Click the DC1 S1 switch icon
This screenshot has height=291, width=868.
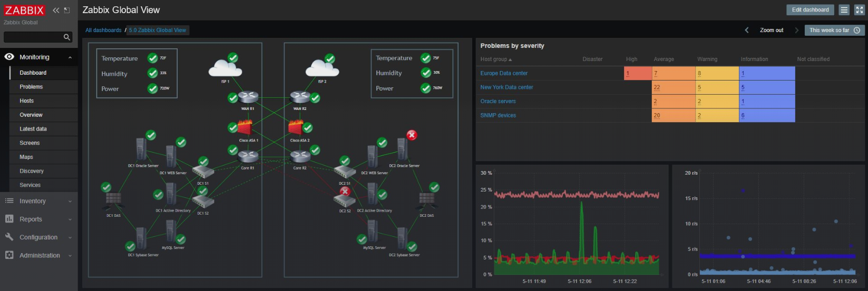(203, 172)
